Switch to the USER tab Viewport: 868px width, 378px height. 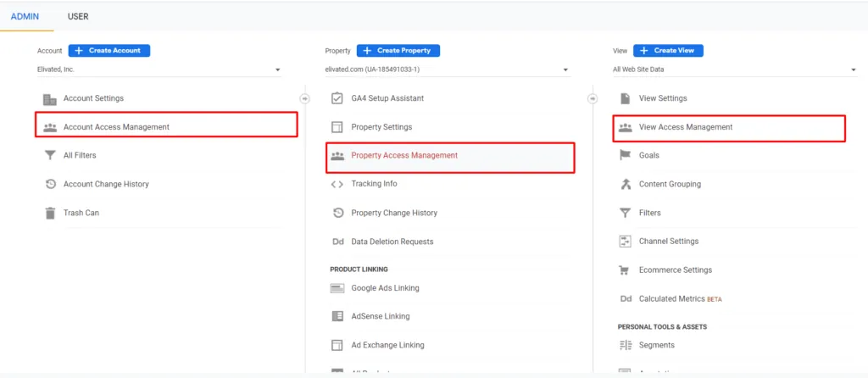78,17
